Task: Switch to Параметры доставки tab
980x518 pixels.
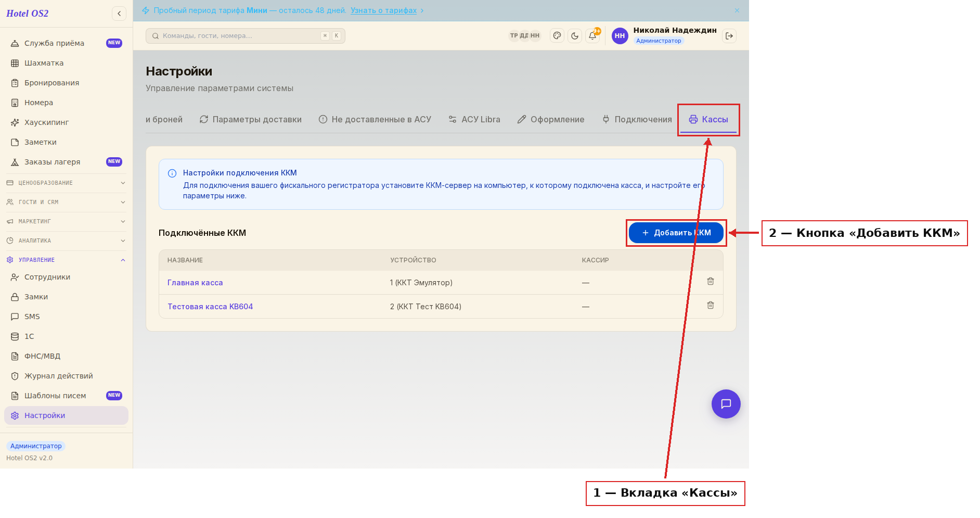Action: [251, 119]
